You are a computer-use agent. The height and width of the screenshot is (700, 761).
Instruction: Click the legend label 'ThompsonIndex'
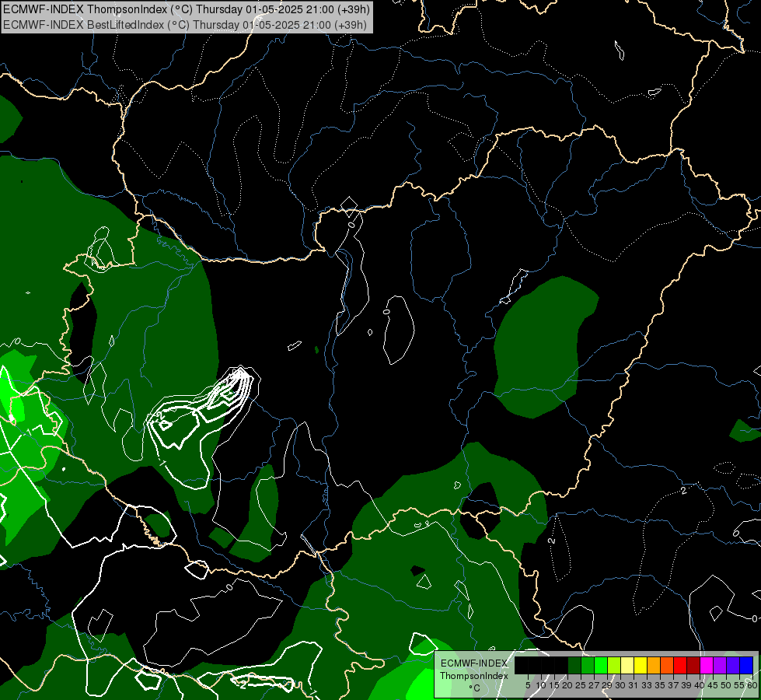474,676
